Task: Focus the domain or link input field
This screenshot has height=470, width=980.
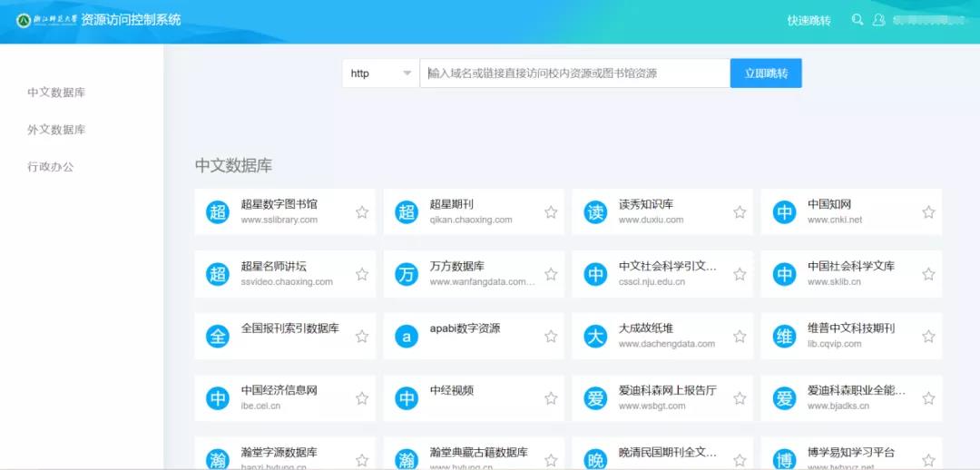Action: click(x=575, y=73)
